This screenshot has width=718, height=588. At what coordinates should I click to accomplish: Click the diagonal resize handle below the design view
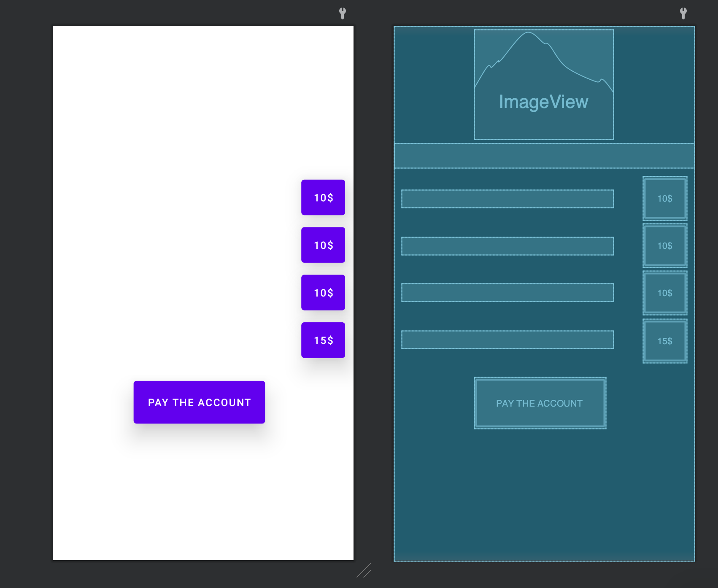(x=364, y=570)
